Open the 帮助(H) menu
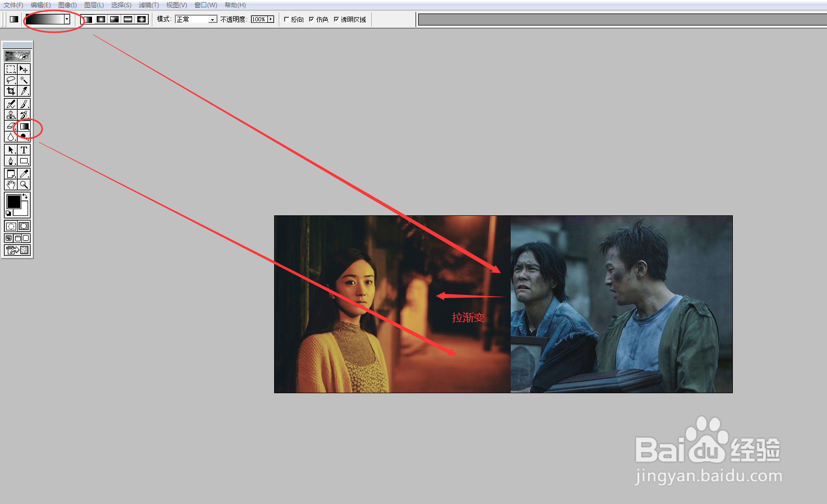Screen dimensions: 827x504 point(235,5)
